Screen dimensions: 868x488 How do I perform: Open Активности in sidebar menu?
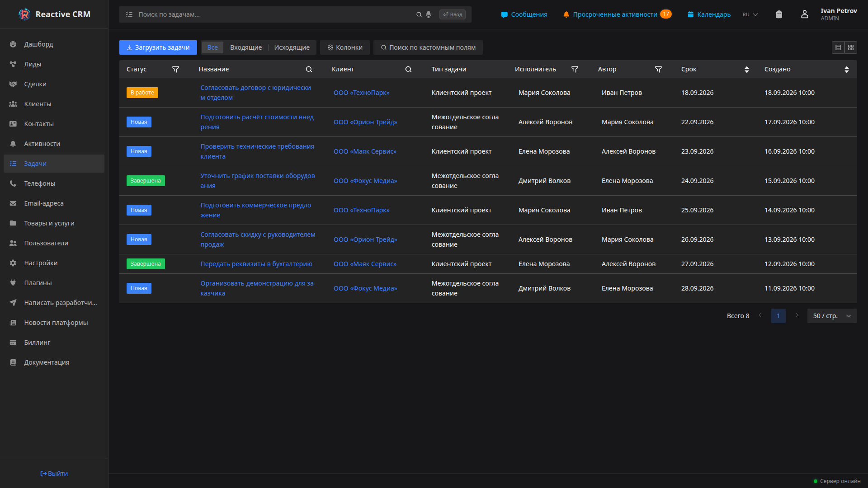[x=54, y=144]
